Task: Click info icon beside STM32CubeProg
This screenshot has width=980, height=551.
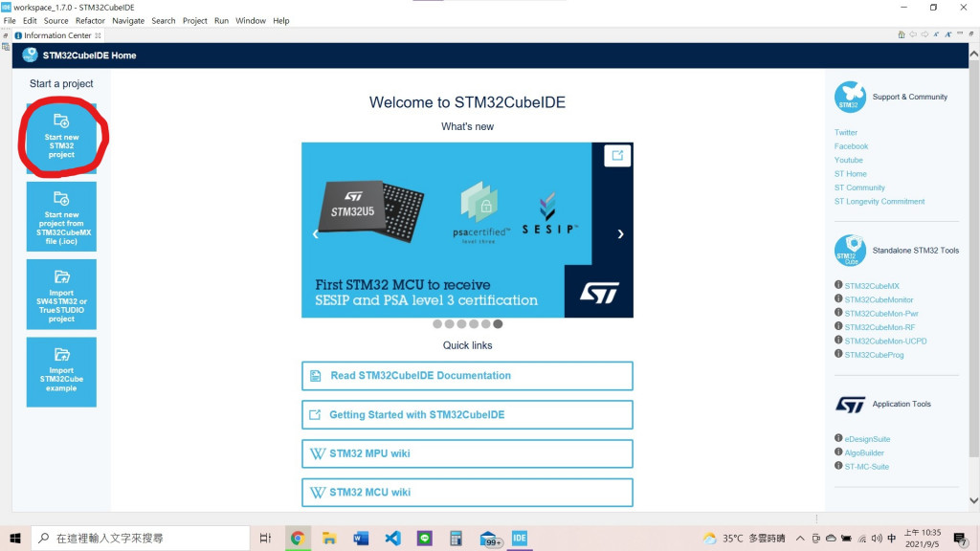Action: pos(838,354)
